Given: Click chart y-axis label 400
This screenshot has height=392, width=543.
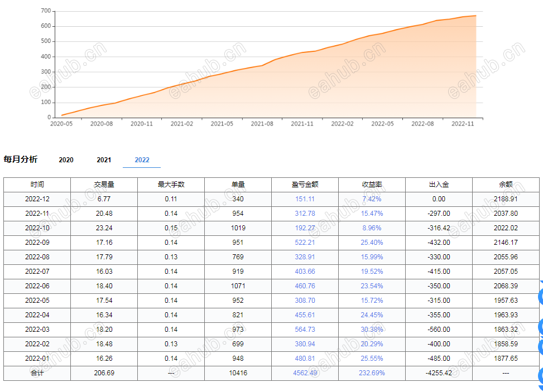Looking at the screenshot, I should click(x=46, y=56).
